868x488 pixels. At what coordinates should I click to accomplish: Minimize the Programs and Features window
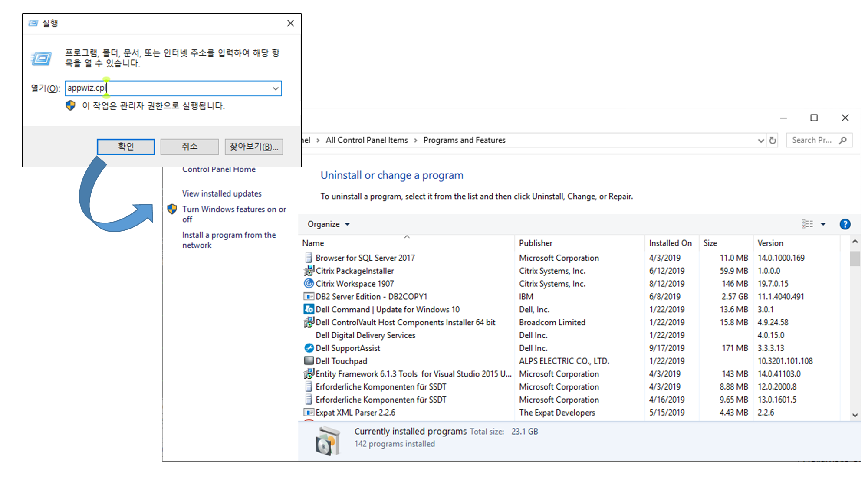click(783, 118)
